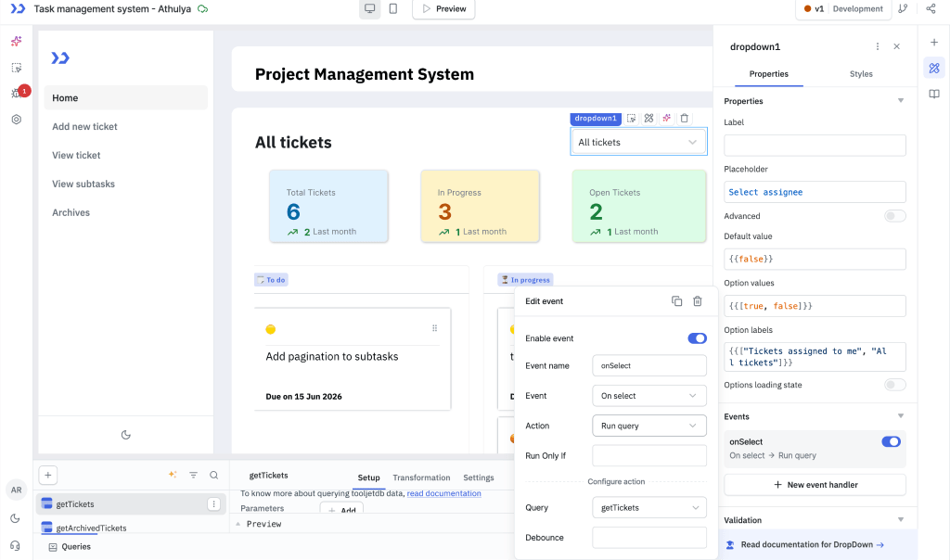Toggle Options loading state switch
This screenshot has width=950, height=560.
894,385
